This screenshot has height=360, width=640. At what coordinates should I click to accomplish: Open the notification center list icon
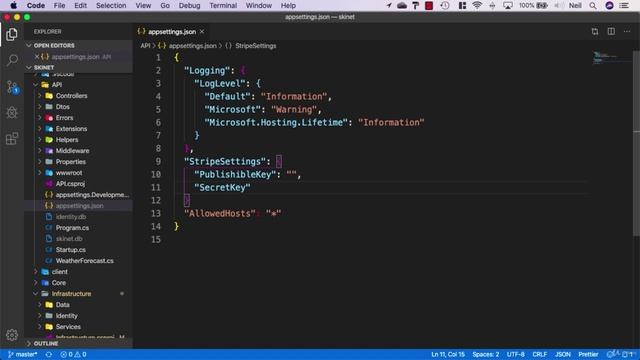(x=624, y=6)
